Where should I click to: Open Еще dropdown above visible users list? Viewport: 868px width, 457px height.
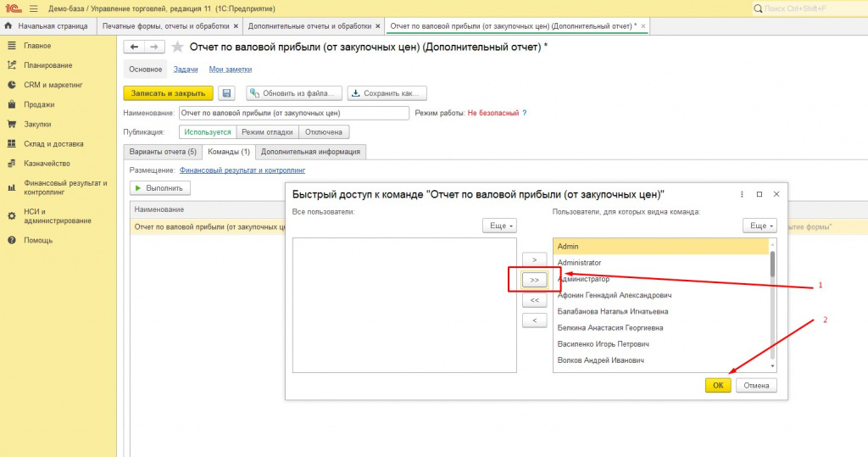point(759,226)
